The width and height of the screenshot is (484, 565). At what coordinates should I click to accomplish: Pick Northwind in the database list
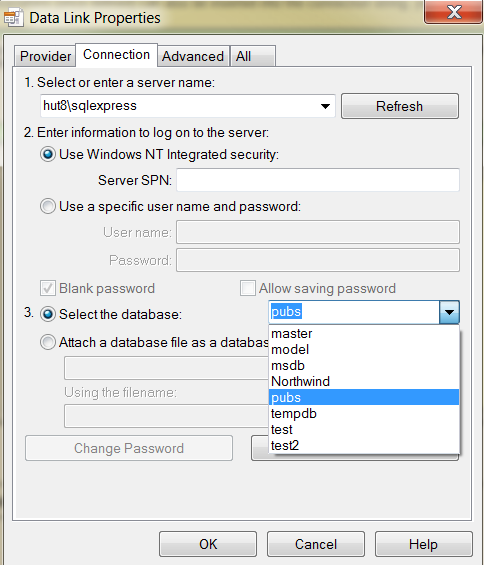coord(364,381)
